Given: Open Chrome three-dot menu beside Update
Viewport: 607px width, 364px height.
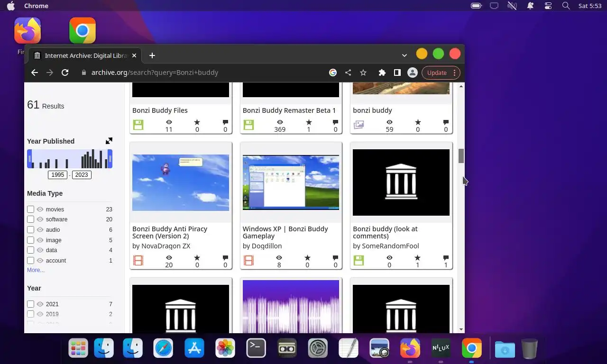Looking at the screenshot, I should click(454, 73).
